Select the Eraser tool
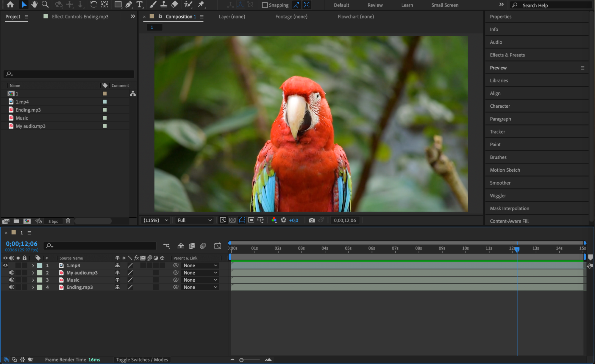The image size is (595, 364). point(175,4)
